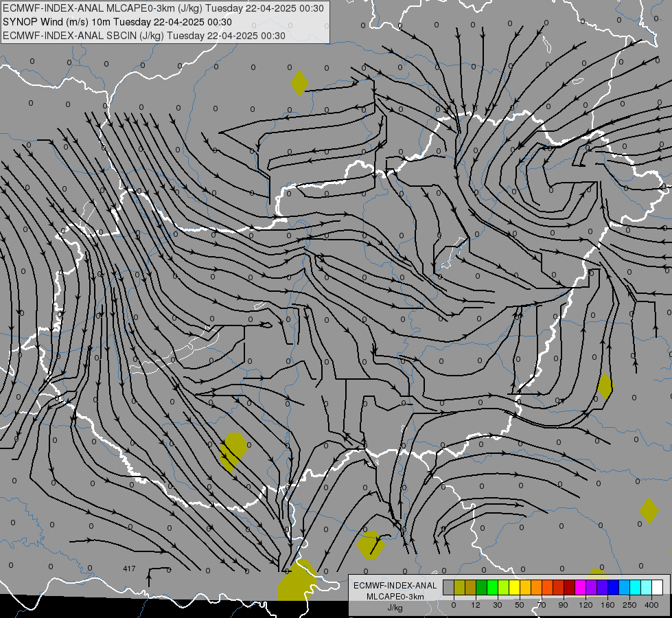Click the MLCAPE0-3km label in legend
This screenshot has width=672, height=618.
click(395, 597)
